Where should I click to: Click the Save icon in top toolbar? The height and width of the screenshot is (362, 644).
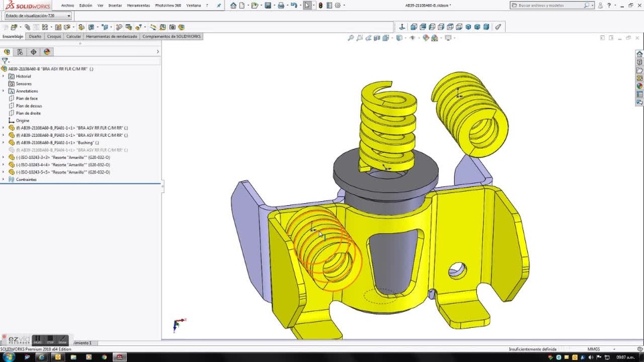coord(268,5)
